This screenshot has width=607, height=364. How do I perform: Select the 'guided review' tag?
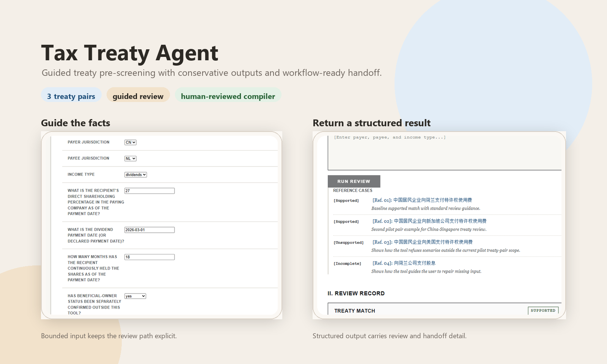tap(138, 96)
